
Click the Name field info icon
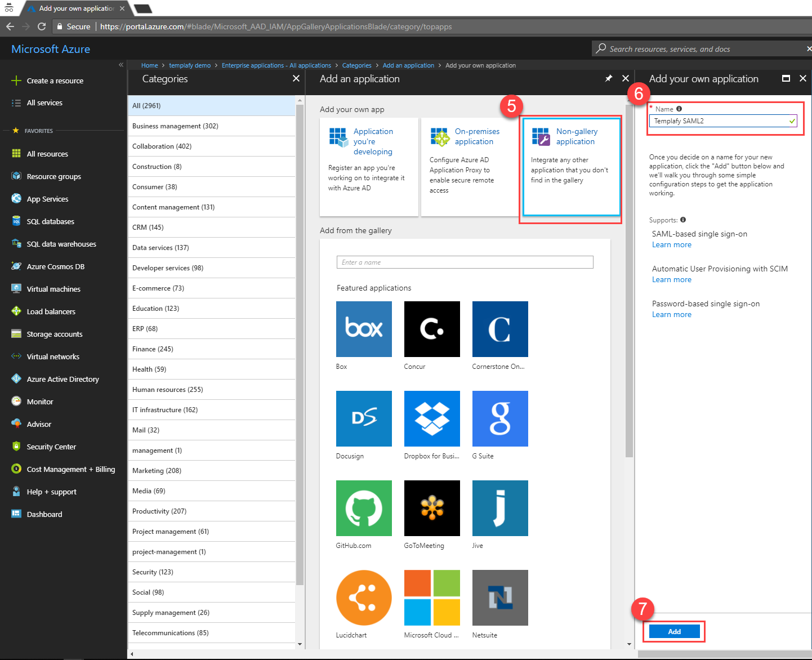[x=679, y=109]
